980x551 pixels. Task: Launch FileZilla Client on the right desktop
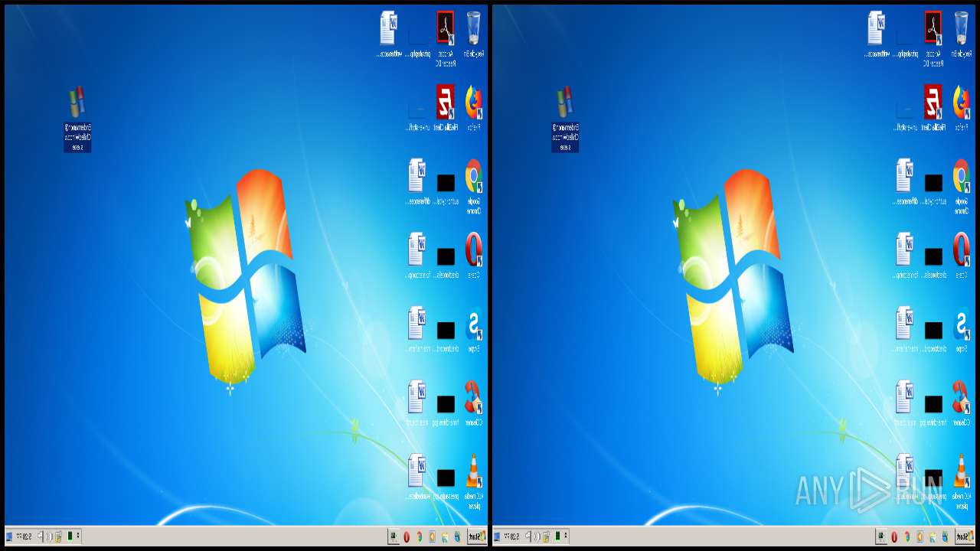[x=933, y=107]
